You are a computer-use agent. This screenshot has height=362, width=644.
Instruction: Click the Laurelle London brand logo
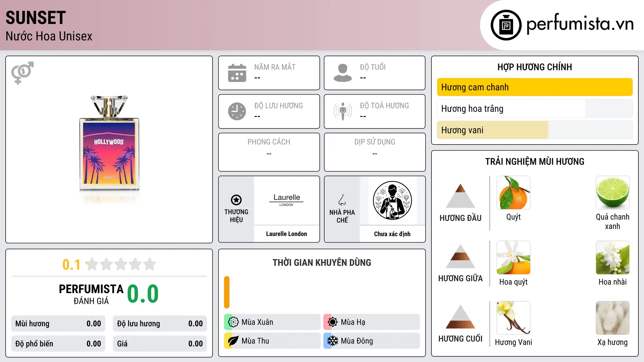point(286,200)
